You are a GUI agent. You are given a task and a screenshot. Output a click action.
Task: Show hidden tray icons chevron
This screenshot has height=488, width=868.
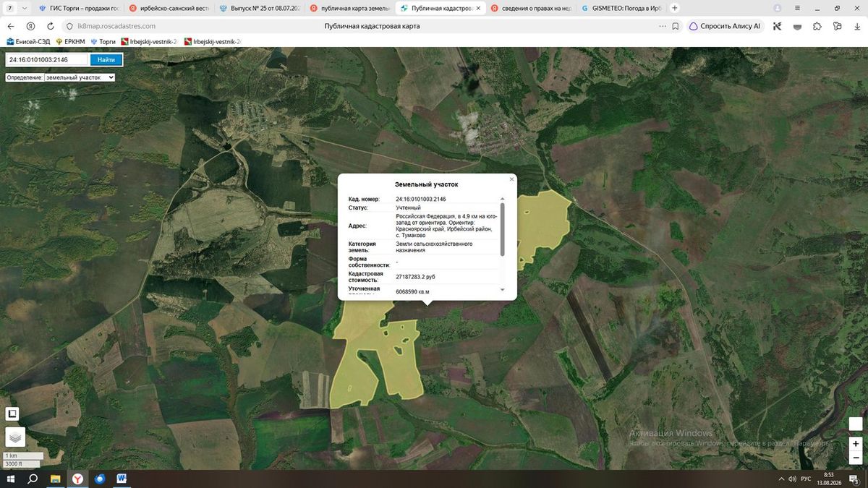click(x=781, y=479)
